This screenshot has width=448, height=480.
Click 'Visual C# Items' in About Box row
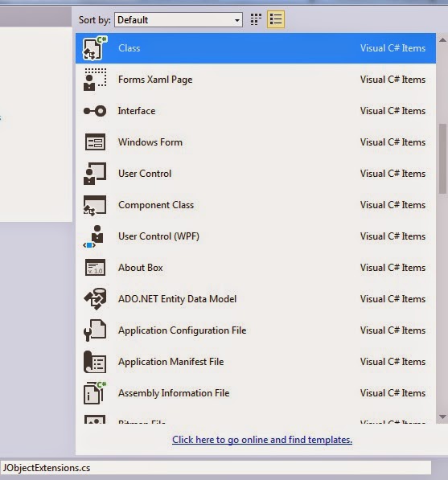tap(393, 268)
